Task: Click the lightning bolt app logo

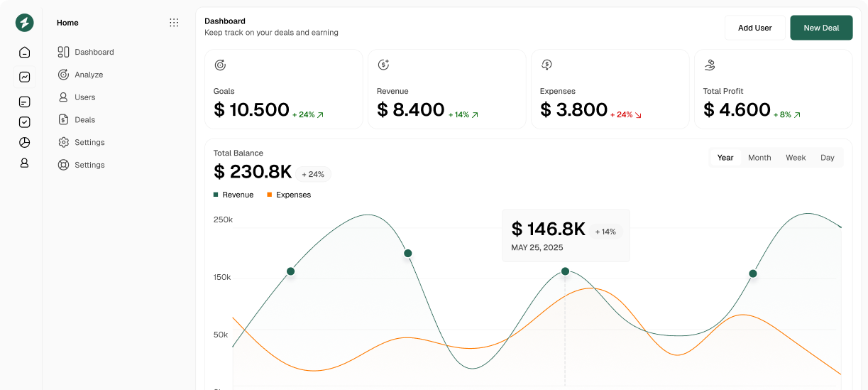Action: coord(24,23)
